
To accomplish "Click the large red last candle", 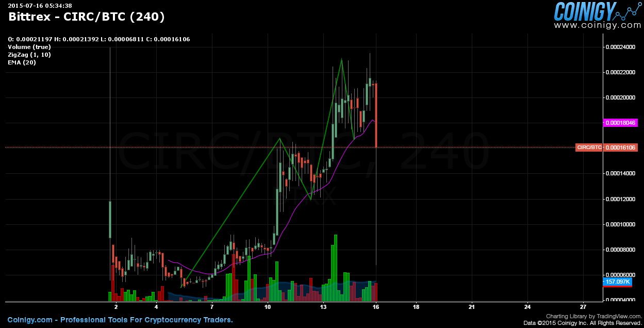I will [376, 115].
